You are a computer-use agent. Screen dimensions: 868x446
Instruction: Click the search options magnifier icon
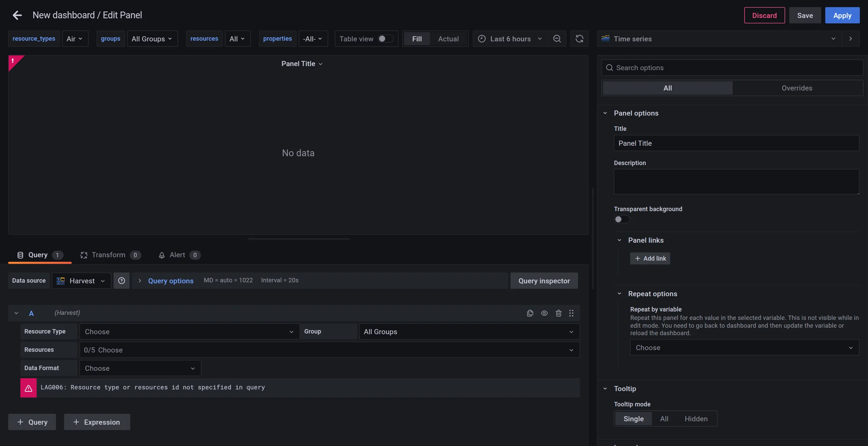pyautogui.click(x=610, y=68)
